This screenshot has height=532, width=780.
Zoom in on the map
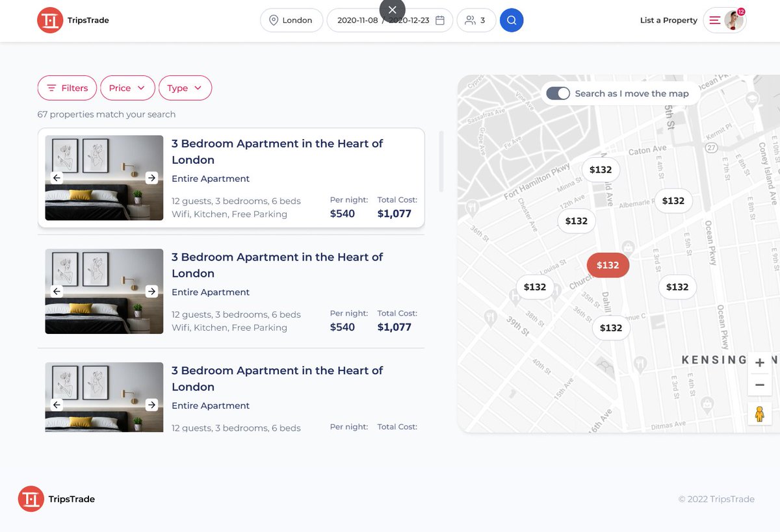click(760, 363)
